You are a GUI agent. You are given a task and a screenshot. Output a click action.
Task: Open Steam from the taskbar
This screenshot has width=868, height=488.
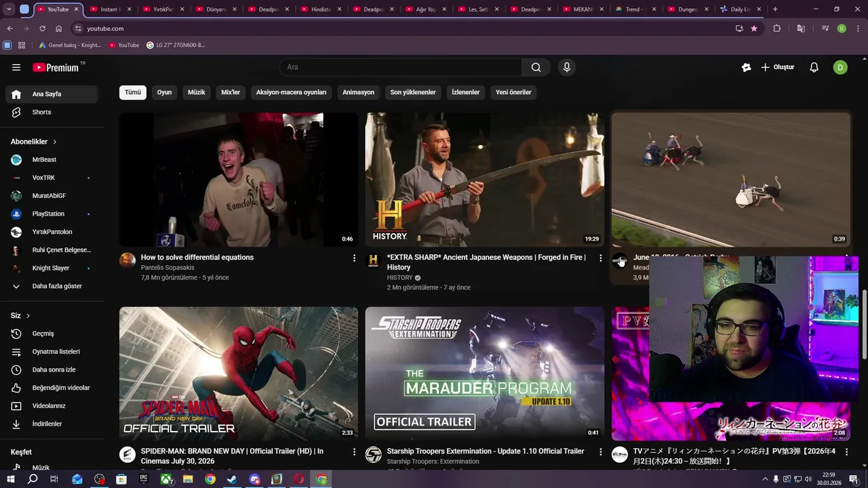point(232,479)
